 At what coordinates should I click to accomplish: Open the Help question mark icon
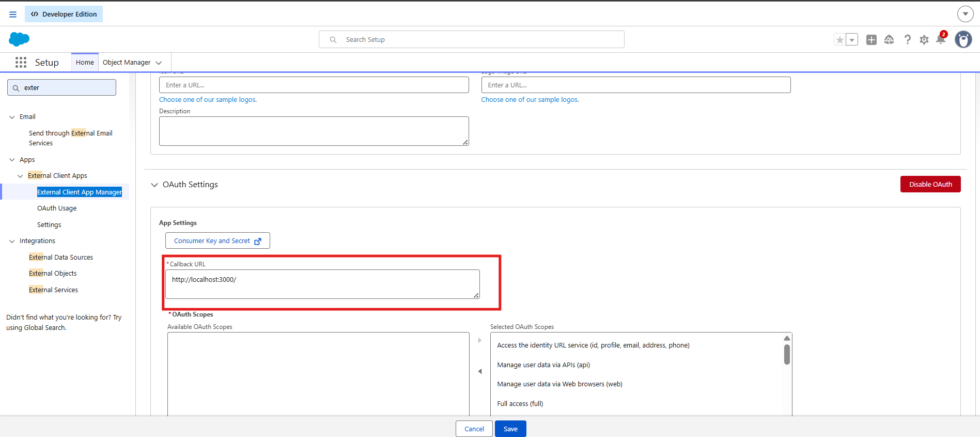pos(907,40)
